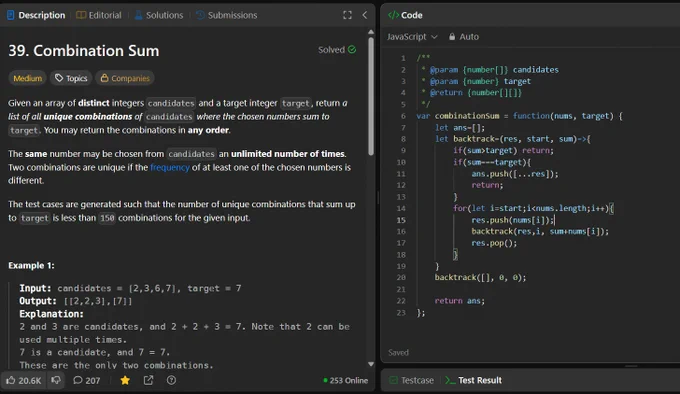Viewport: 680px width, 394px height.
Task: Click the share external link icon
Action: point(148,380)
